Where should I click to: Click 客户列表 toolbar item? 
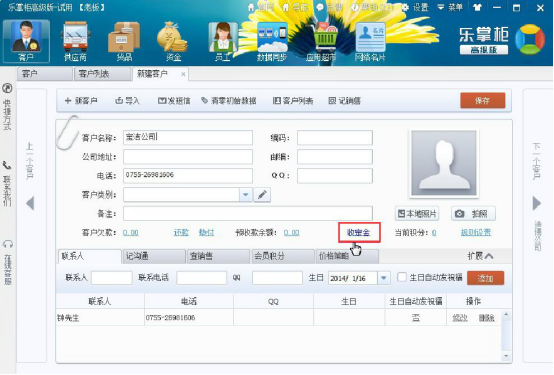tap(293, 101)
